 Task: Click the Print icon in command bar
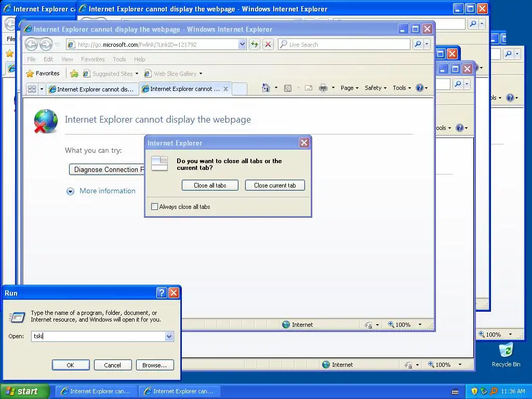pyautogui.click(x=323, y=88)
